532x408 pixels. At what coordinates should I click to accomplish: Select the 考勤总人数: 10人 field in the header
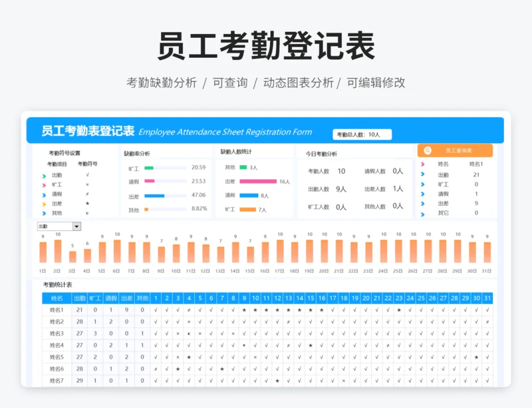(x=362, y=134)
